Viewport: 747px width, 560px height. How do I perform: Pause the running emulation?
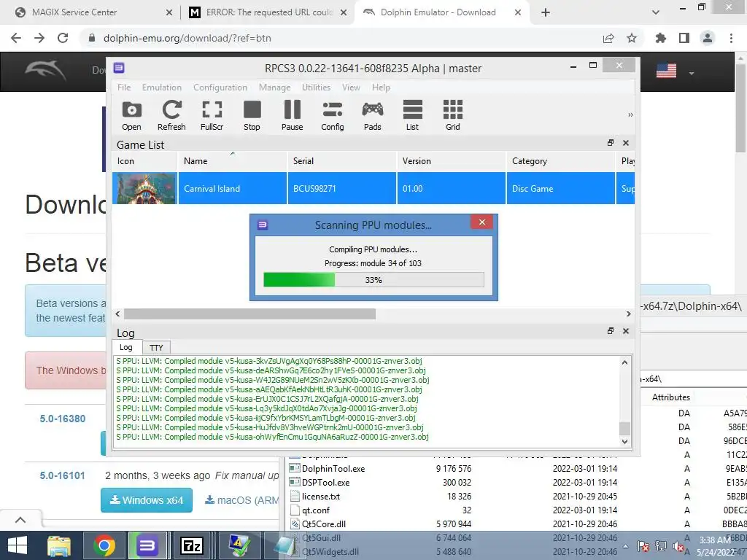pyautogui.click(x=292, y=115)
